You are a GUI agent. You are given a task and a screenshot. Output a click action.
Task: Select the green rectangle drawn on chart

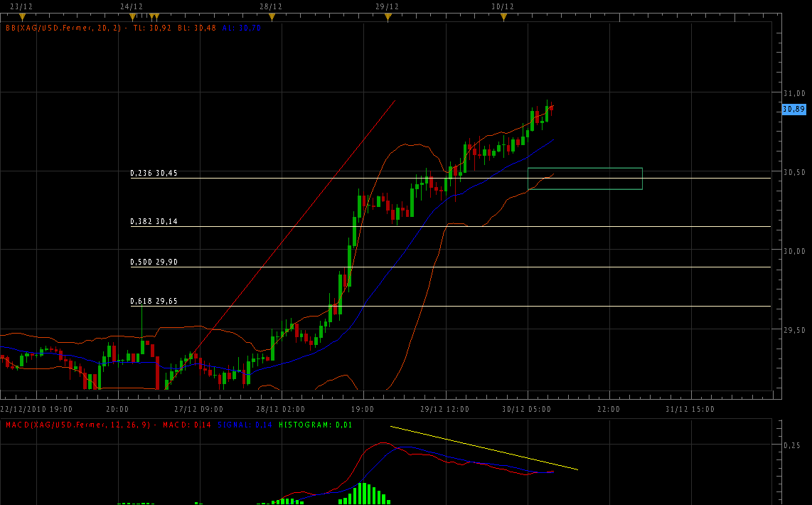pos(584,168)
